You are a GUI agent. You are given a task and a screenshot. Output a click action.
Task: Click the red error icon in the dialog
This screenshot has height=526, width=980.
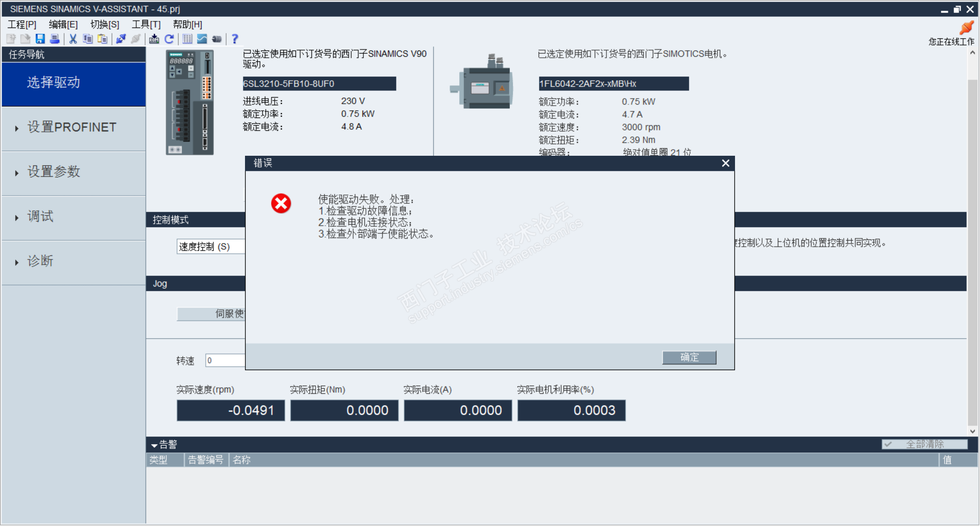click(x=281, y=203)
